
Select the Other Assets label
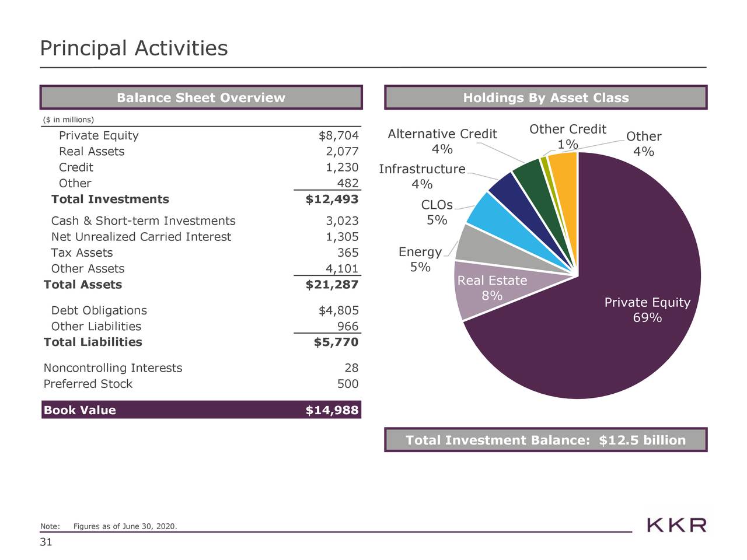pyautogui.click(x=88, y=269)
